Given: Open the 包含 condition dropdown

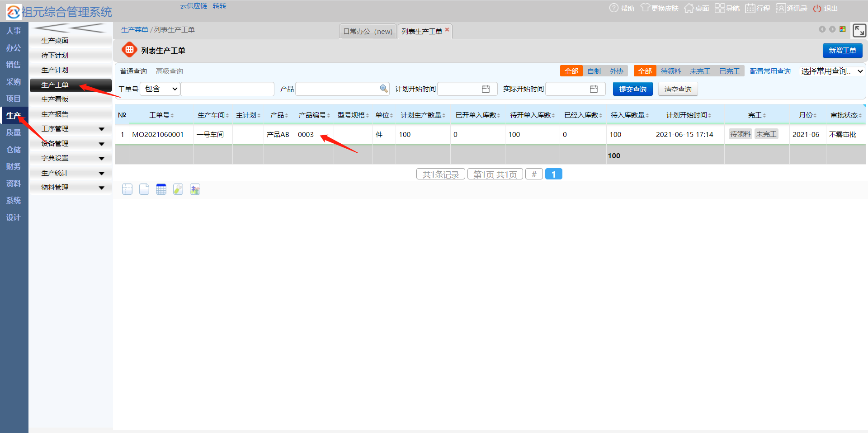Looking at the screenshot, I should 160,89.
